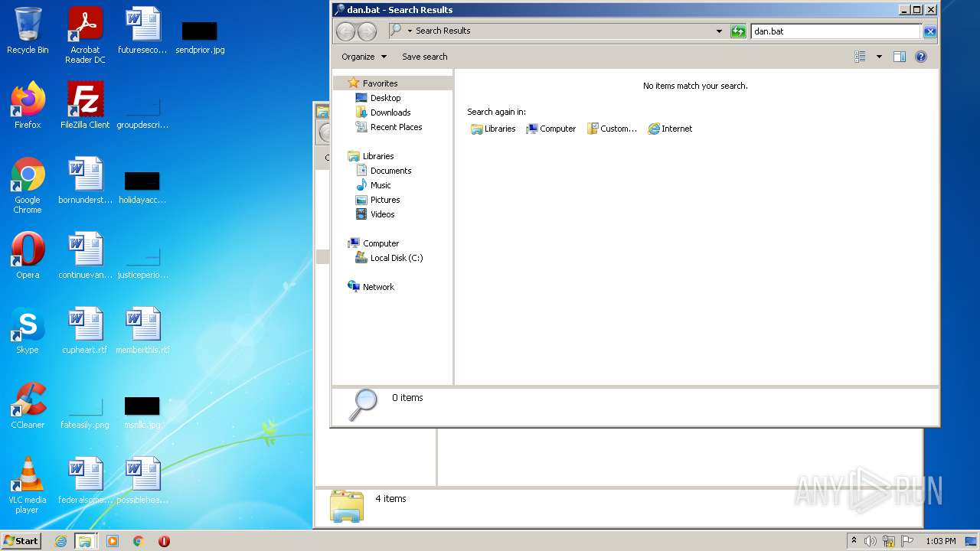
Task: Open the Help question mark icon
Action: [921, 57]
